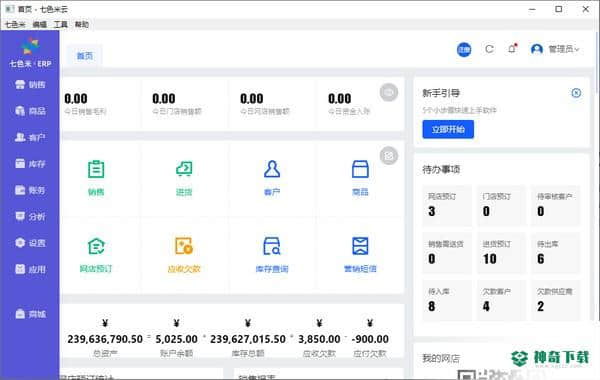Click the blue 客户 person shortcut tile
This screenshot has width=600, height=380.
(x=272, y=178)
